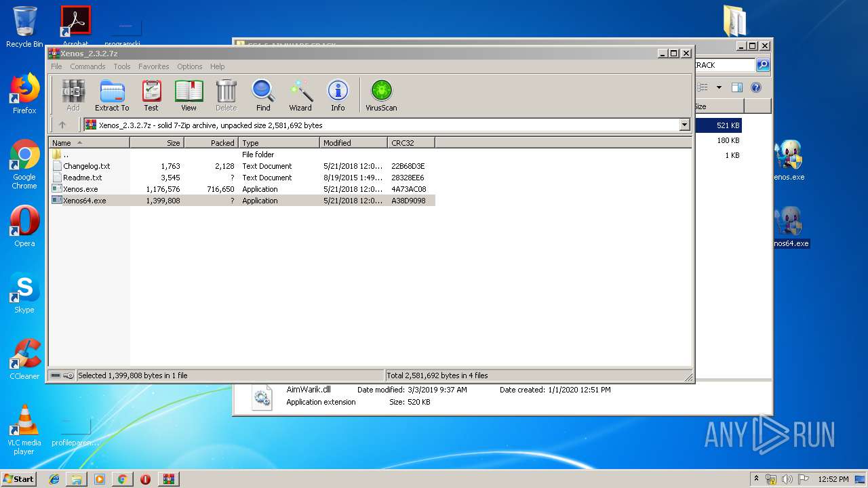Open Firefox desktop shortcut
This screenshot has width=868, height=488.
tap(24, 94)
